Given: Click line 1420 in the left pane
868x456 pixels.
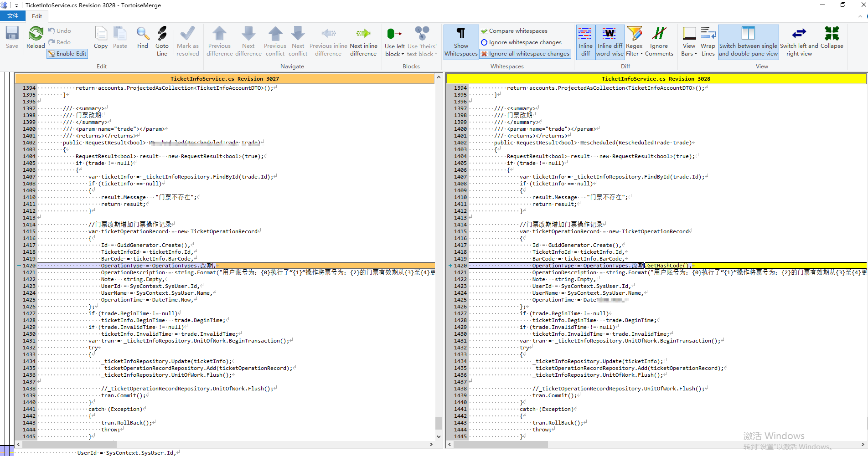Looking at the screenshot, I should [236, 266].
